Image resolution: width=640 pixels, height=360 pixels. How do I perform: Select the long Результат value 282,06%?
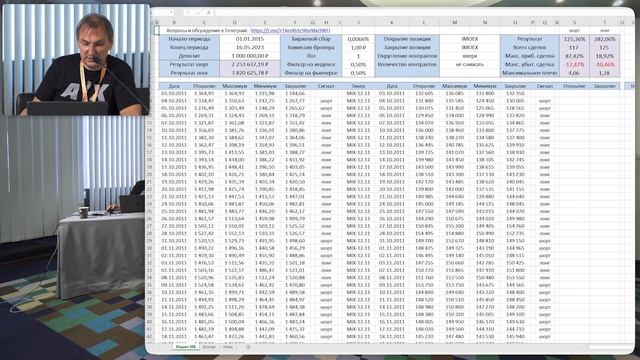tap(604, 39)
